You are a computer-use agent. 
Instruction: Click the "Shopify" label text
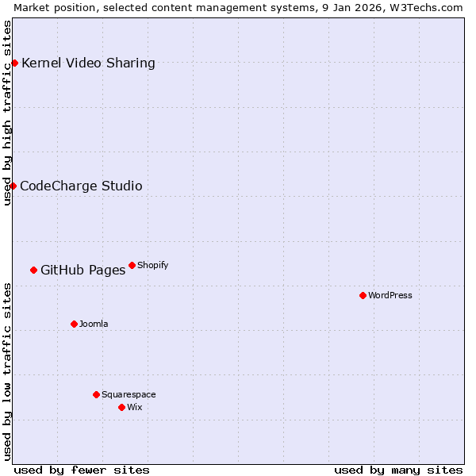click(x=152, y=265)
